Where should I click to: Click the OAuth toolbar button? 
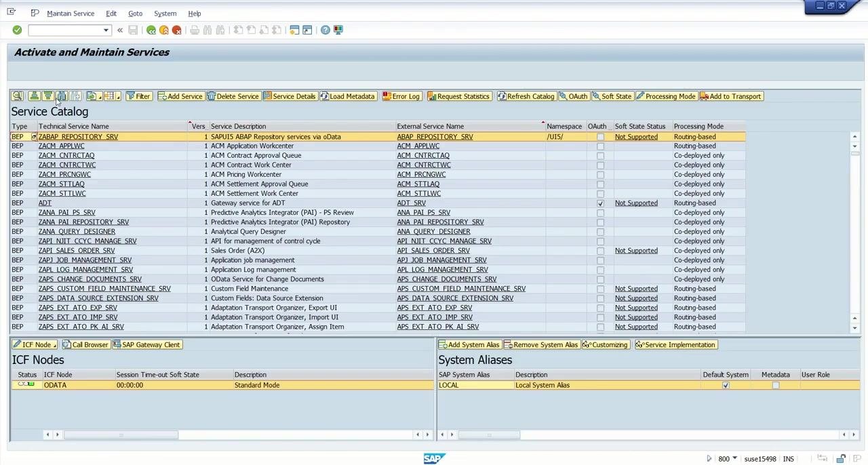[x=573, y=96]
